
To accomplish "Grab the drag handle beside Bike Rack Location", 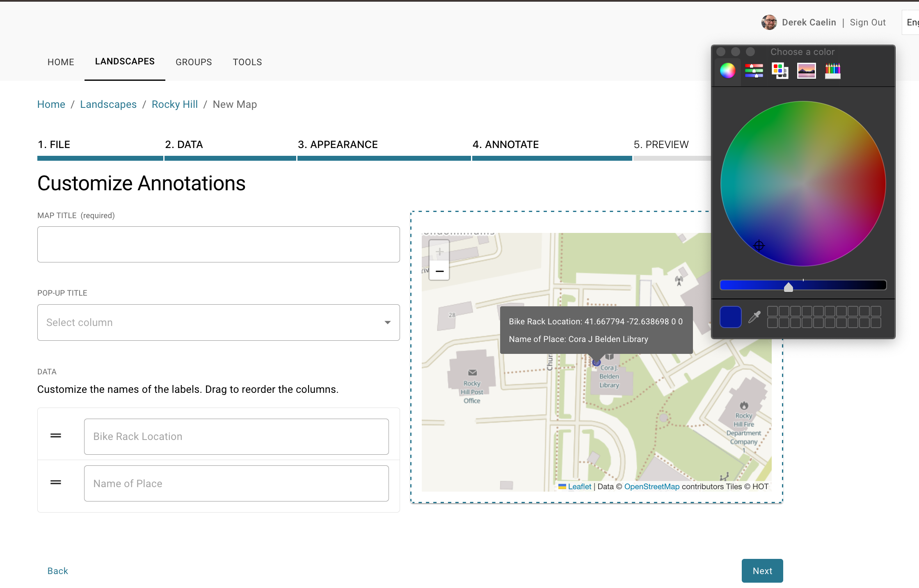I will click(x=55, y=435).
